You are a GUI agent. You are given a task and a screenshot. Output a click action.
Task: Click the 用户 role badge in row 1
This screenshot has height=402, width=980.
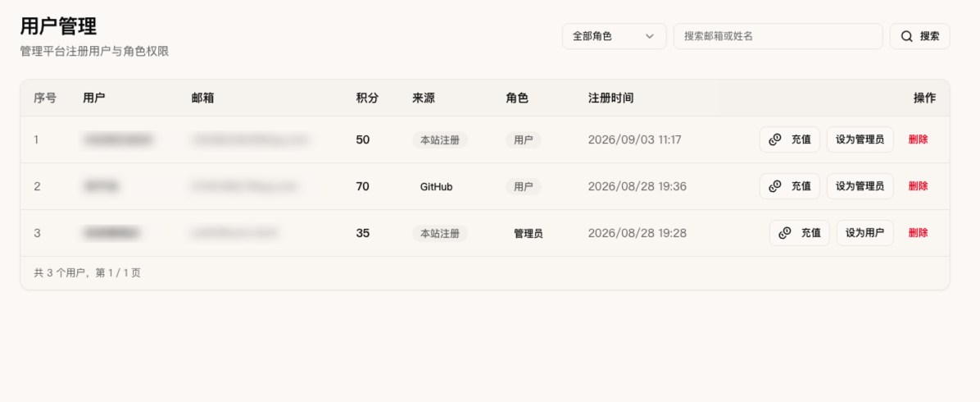524,139
